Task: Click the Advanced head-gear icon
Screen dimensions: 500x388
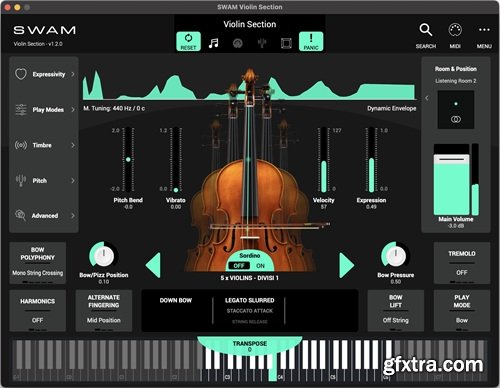Action: click(21, 216)
